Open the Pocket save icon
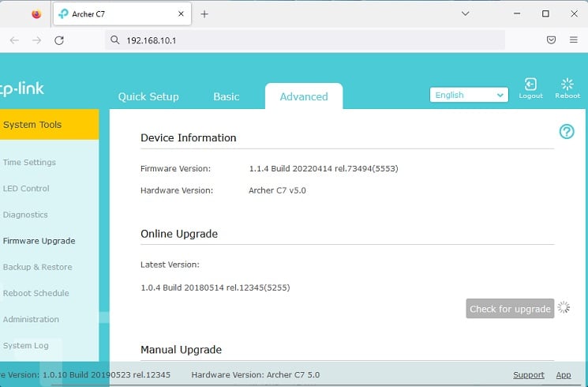Screen dimensions: 588x387 [551, 39]
